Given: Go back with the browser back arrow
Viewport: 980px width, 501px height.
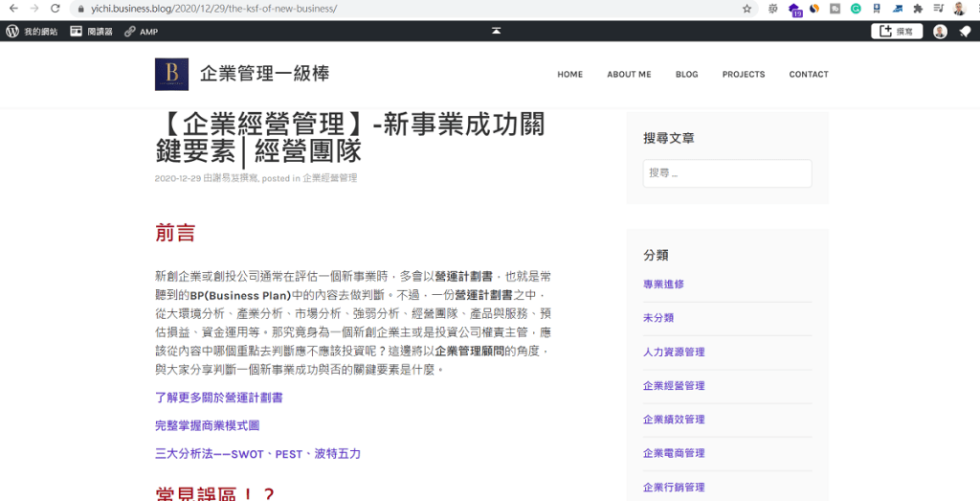Looking at the screenshot, I should click(13, 9).
